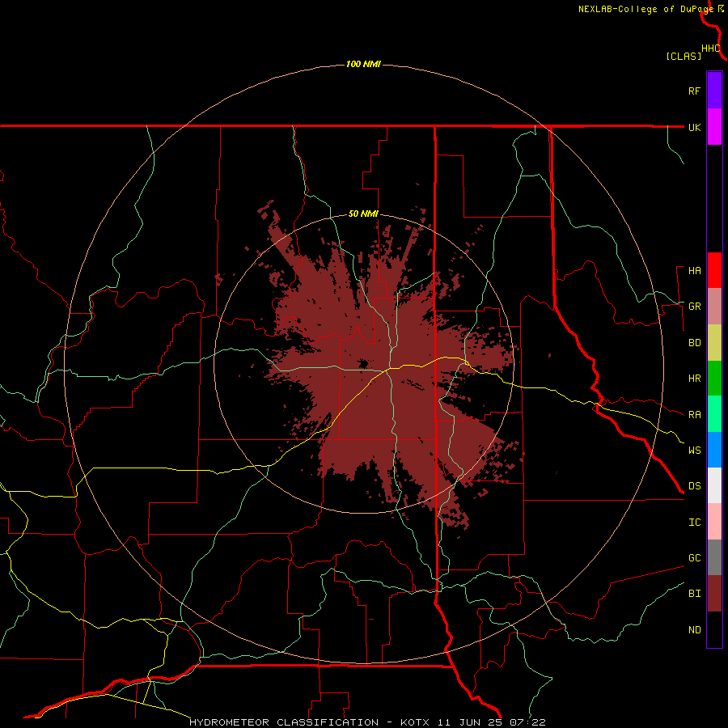Click the DS white legend swatch
The height and width of the screenshot is (728, 728).
714,485
